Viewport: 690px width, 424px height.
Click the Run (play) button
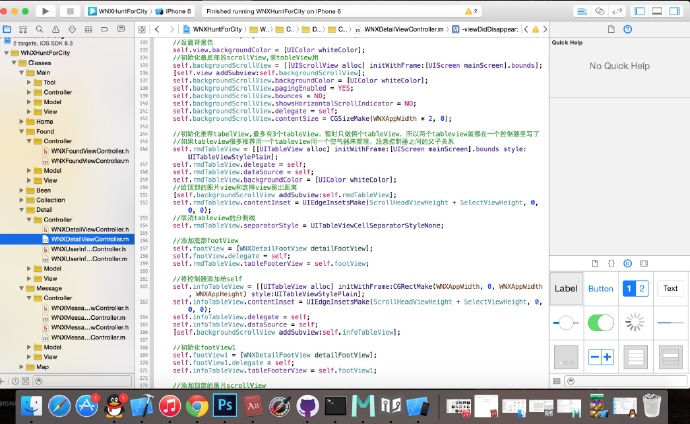[x=45, y=11]
